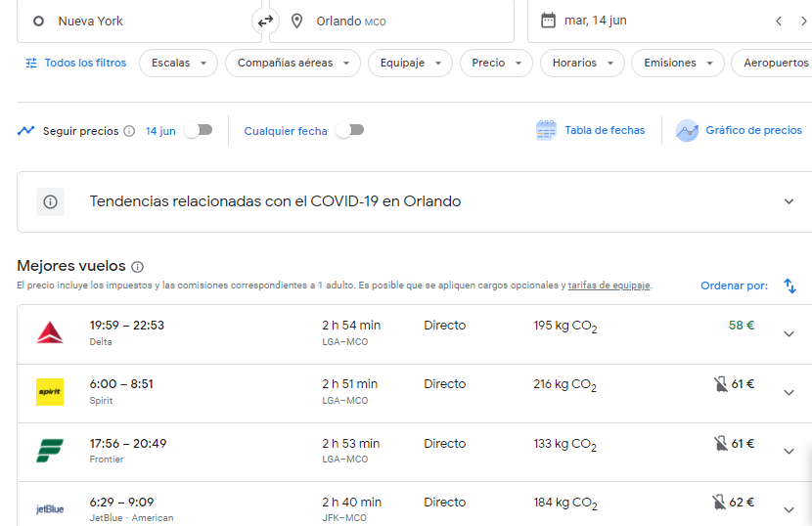Show info about Mejores vuelos
Viewport: 812px width, 526px height.
[137, 267]
